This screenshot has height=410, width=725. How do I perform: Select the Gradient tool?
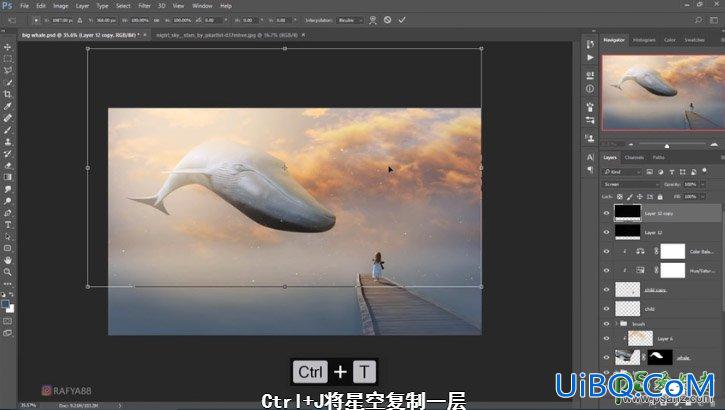point(7,177)
